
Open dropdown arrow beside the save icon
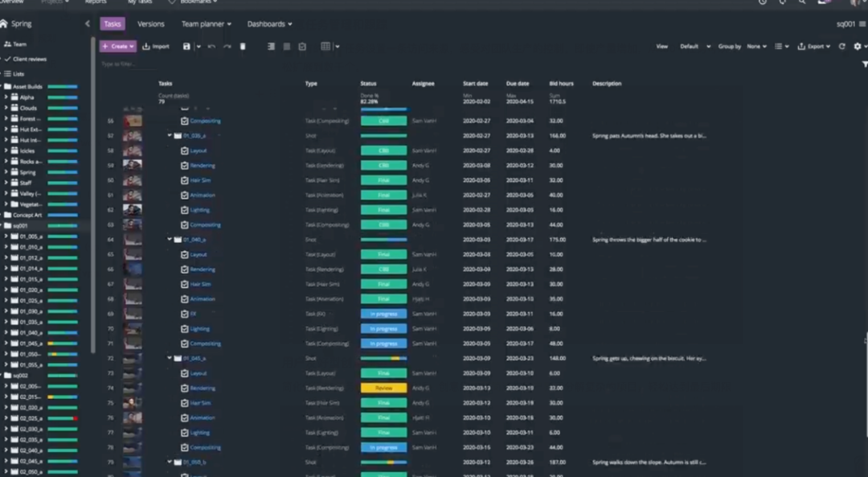199,47
